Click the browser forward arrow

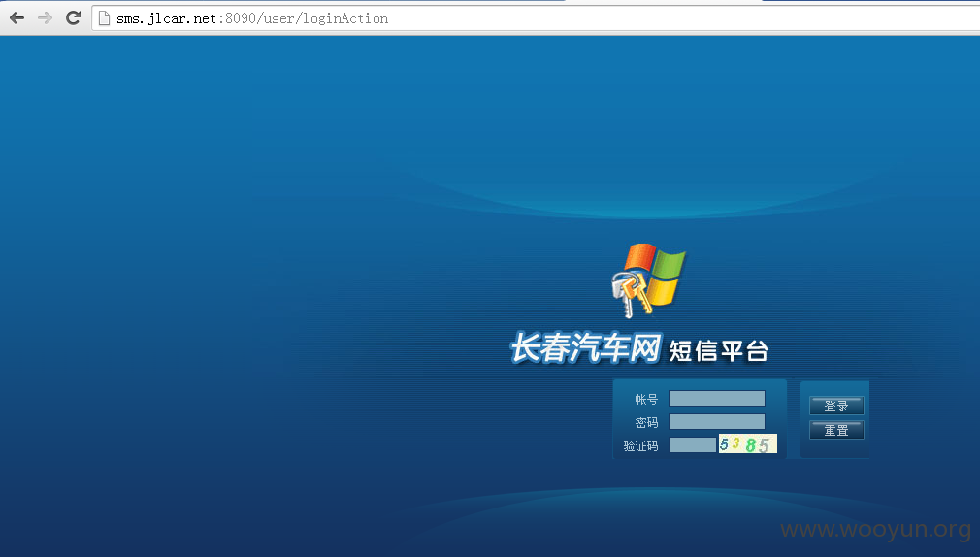45,18
